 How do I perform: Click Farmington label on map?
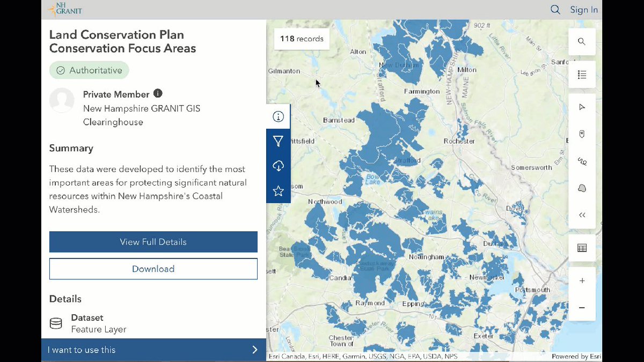(x=422, y=91)
